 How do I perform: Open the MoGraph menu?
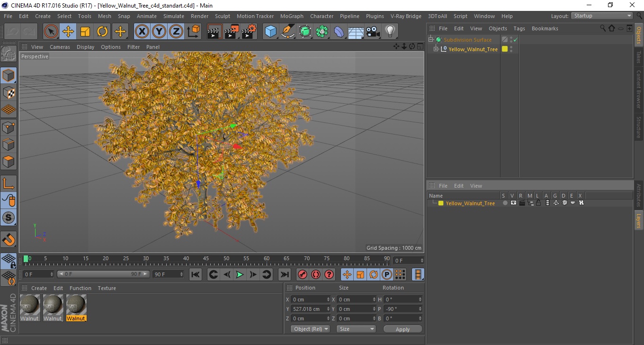click(292, 16)
